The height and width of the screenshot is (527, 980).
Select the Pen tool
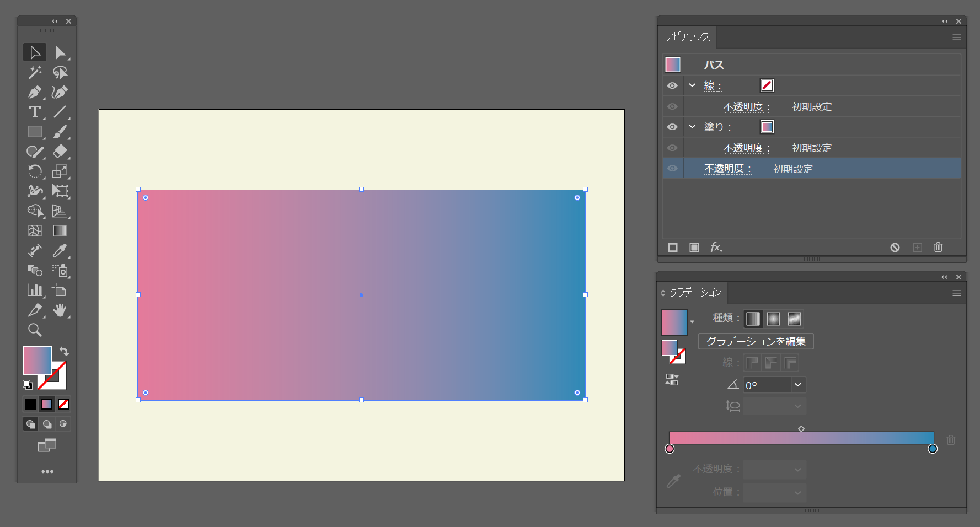[x=35, y=92]
